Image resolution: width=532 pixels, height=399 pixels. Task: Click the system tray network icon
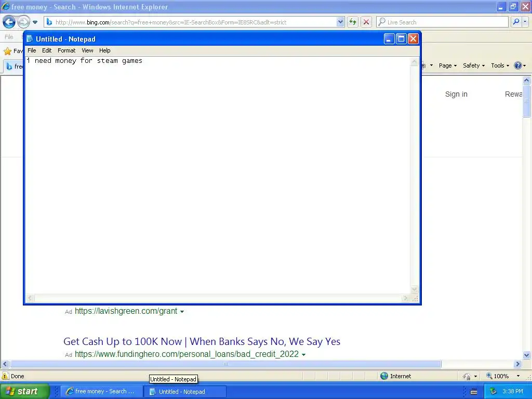coord(493,392)
